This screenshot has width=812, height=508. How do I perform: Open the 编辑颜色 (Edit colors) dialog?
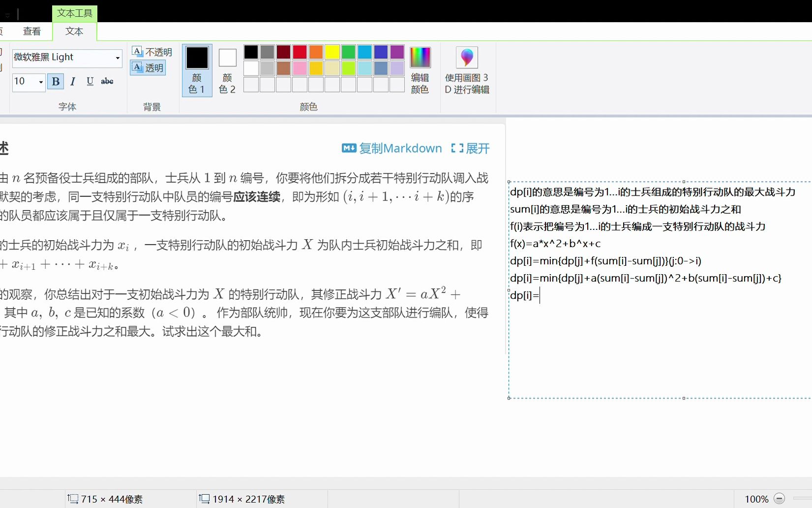(x=420, y=69)
